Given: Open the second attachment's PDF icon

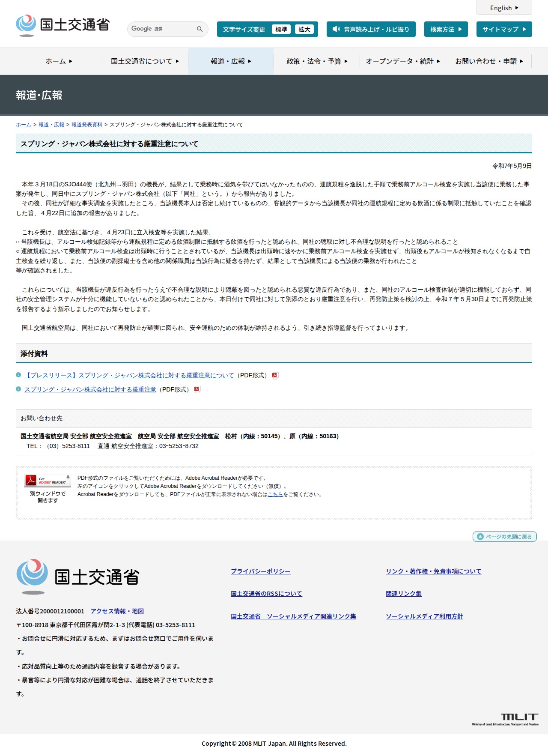Looking at the screenshot, I should coord(197,389).
